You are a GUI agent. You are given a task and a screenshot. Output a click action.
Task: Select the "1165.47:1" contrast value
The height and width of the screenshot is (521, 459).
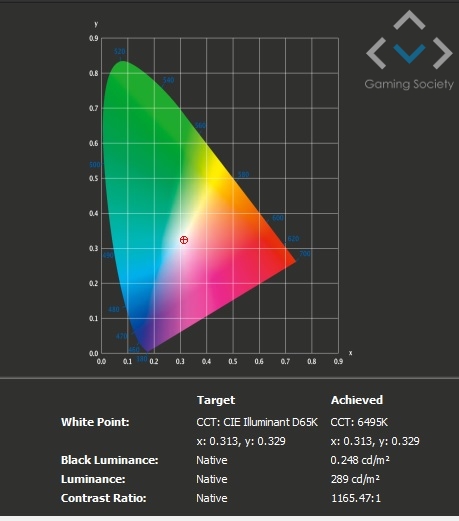tap(356, 498)
